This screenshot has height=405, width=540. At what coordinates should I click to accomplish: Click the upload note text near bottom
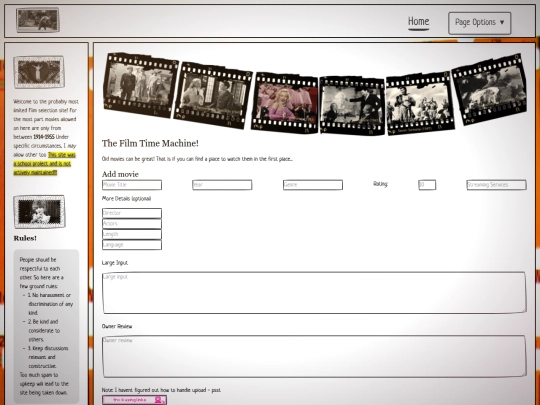(162, 390)
